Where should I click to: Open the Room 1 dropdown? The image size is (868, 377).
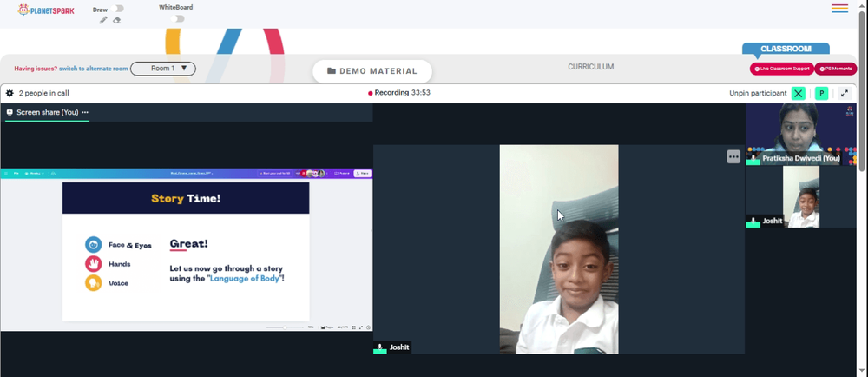163,69
